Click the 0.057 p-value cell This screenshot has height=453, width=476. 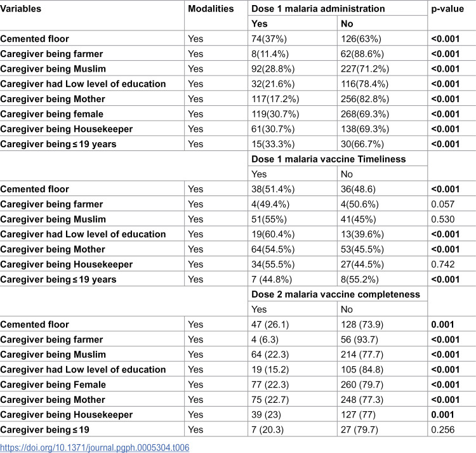coord(442,204)
